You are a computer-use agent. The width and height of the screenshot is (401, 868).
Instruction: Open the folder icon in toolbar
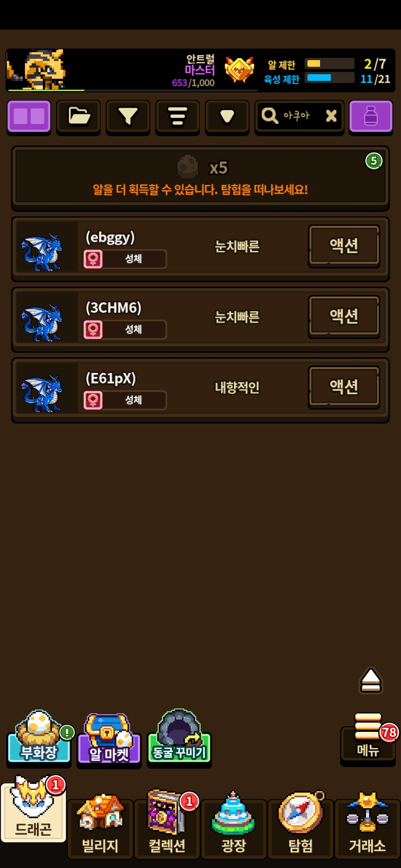click(78, 116)
